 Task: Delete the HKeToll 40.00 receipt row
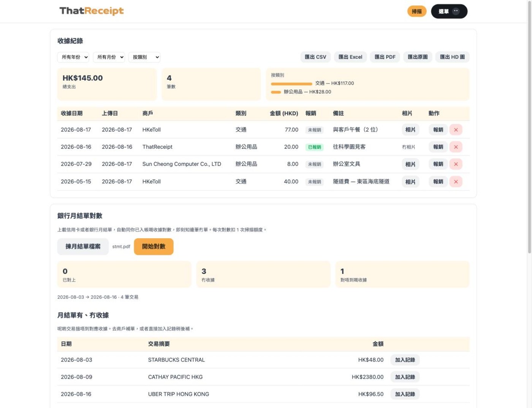pyautogui.click(x=456, y=182)
